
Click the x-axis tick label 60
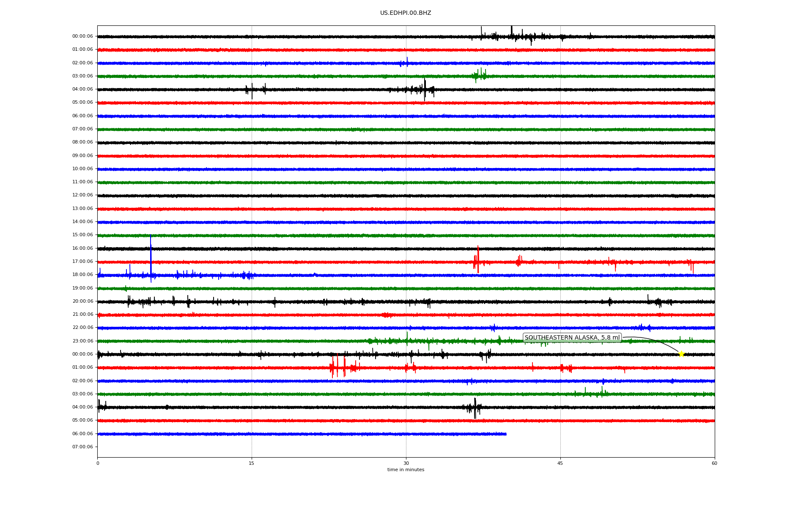click(714, 464)
